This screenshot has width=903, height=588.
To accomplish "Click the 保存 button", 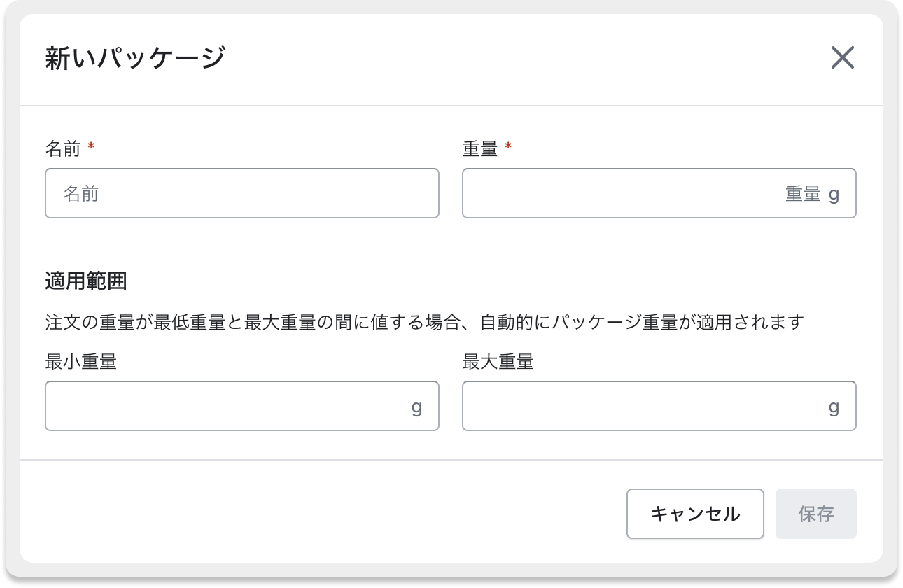I will [815, 513].
